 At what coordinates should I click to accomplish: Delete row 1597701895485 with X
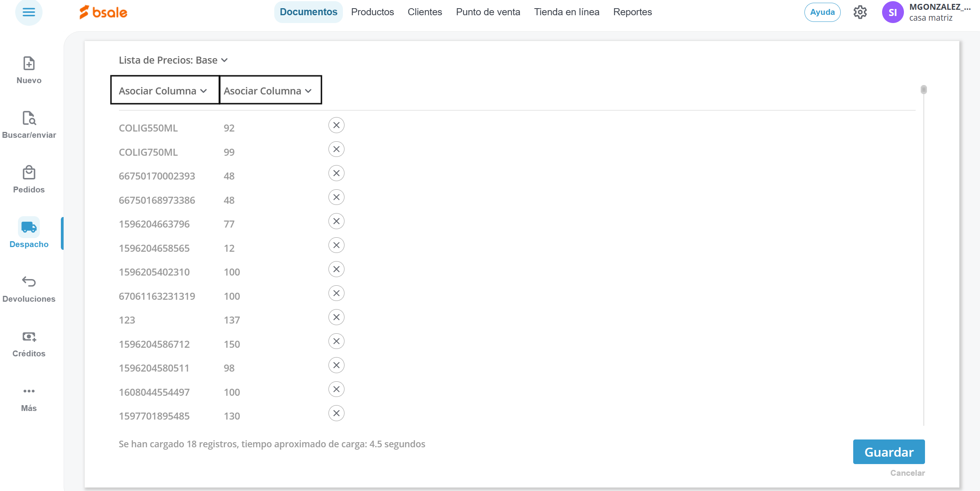[x=336, y=413]
